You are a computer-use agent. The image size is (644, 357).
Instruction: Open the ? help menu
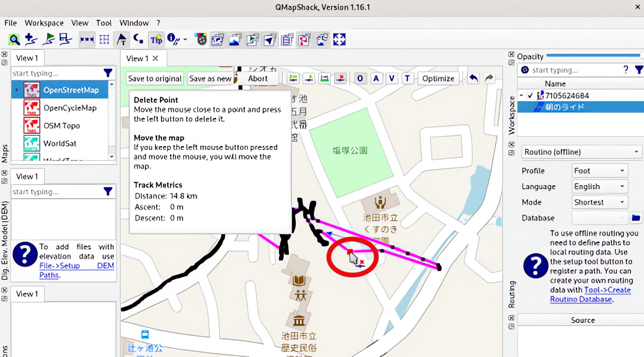coord(158,23)
